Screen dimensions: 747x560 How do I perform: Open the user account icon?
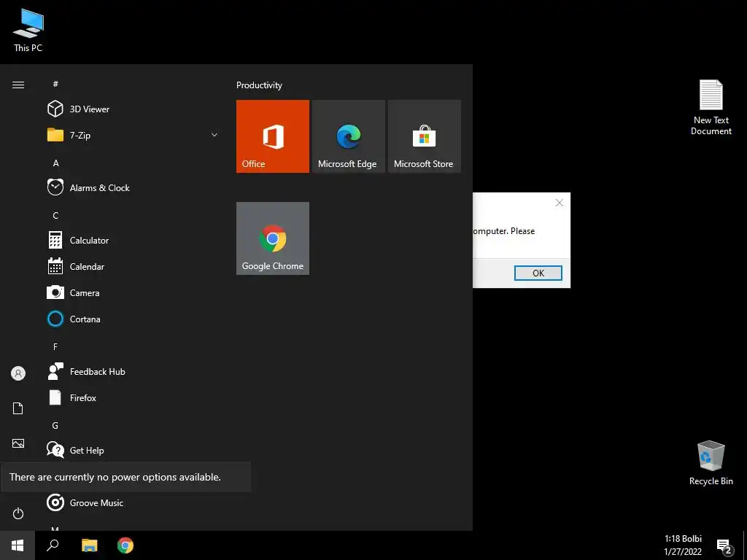pos(18,373)
